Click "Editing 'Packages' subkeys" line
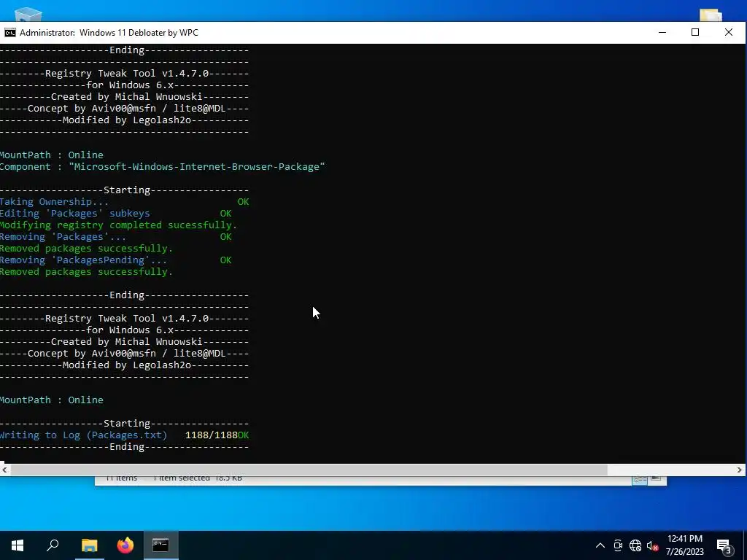 tap(75, 214)
